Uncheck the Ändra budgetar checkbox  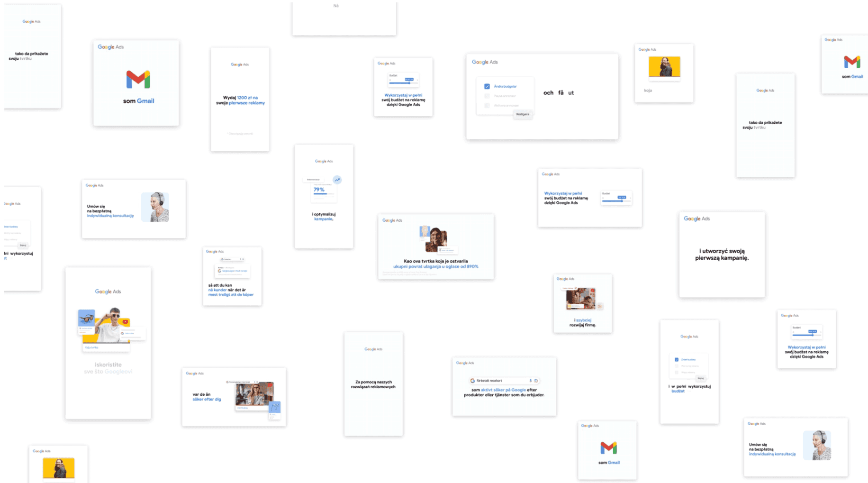[487, 86]
